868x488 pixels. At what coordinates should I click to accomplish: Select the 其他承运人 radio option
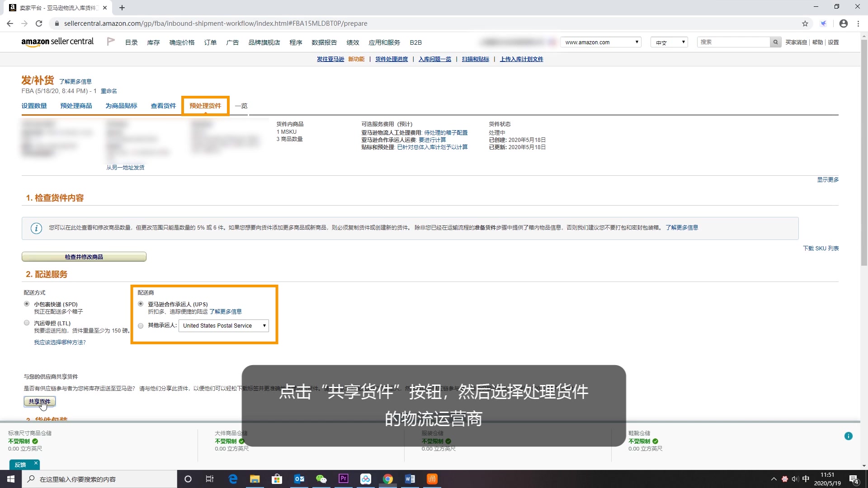[x=141, y=326]
